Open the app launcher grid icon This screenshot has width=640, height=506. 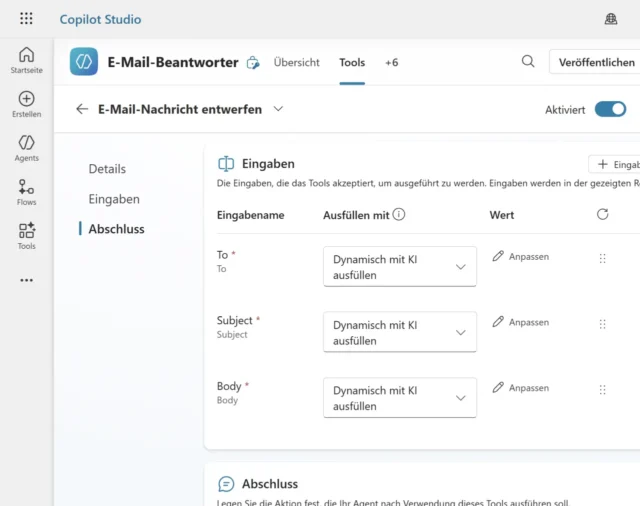pos(26,19)
